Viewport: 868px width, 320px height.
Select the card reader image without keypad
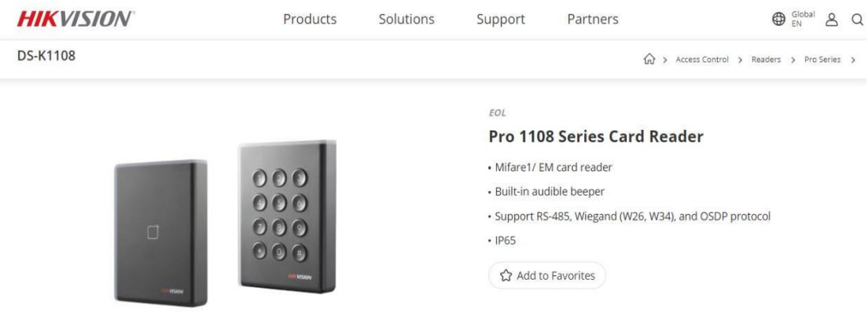161,232
